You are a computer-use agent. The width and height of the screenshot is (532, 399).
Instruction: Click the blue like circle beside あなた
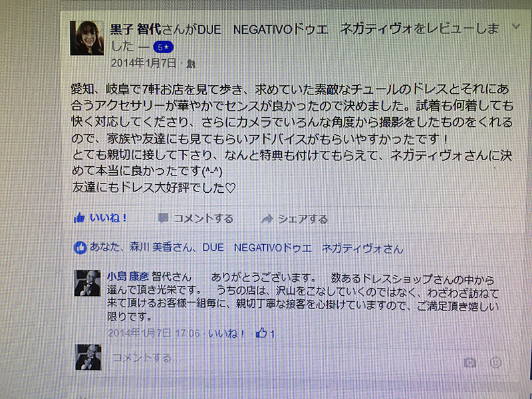(80, 247)
